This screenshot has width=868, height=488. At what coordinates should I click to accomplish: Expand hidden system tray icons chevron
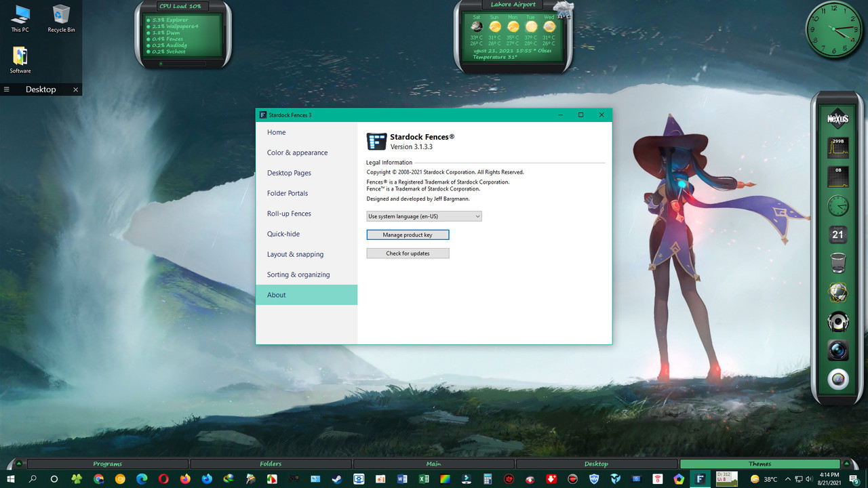[787, 479]
